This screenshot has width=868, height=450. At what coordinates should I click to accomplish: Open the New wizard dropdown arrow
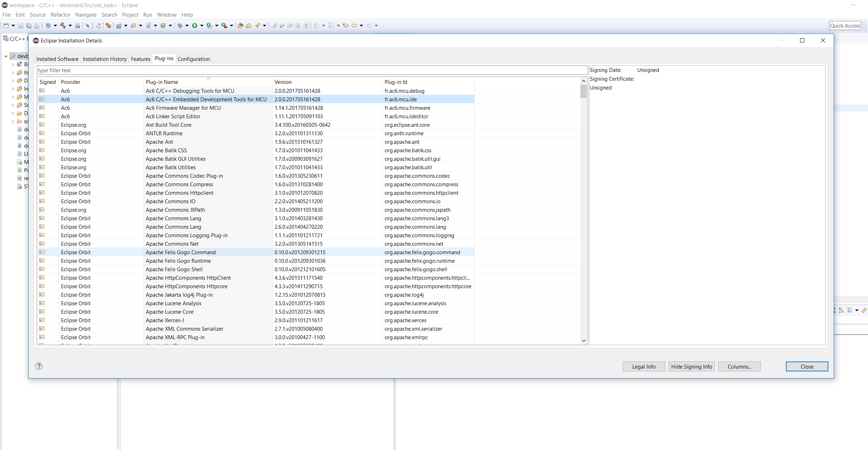[13, 25]
